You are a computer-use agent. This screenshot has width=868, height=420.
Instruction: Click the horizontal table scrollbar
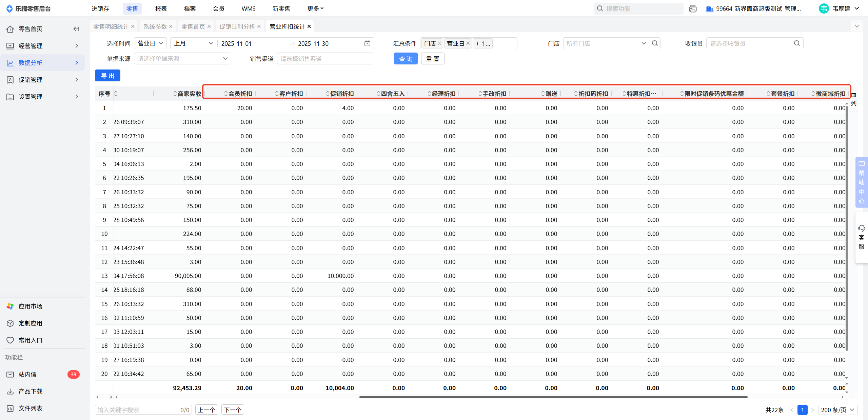click(x=553, y=397)
